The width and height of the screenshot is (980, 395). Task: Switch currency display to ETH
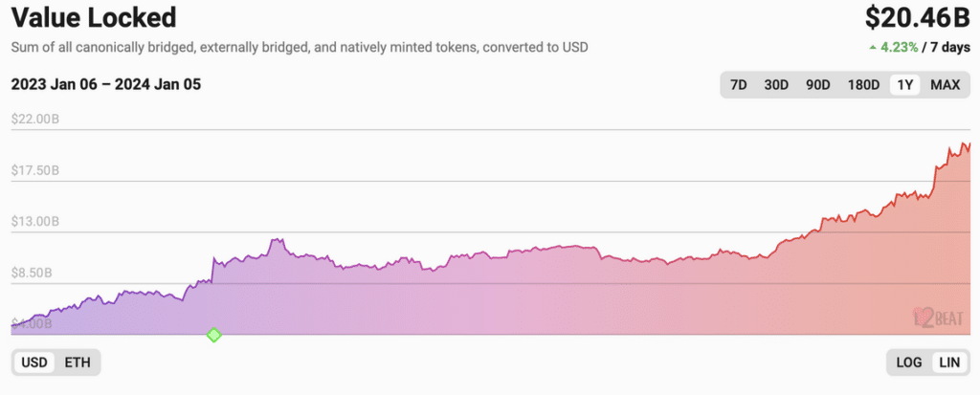point(78,362)
